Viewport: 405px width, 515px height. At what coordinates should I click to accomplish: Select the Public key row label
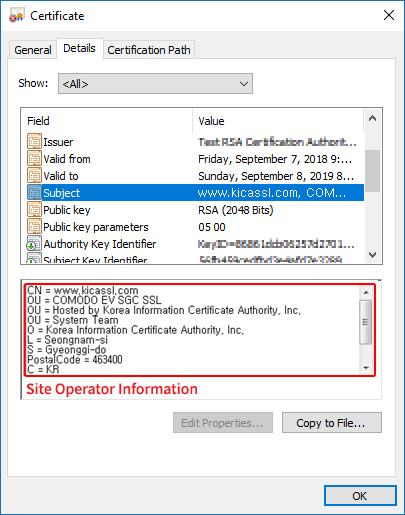(67, 210)
